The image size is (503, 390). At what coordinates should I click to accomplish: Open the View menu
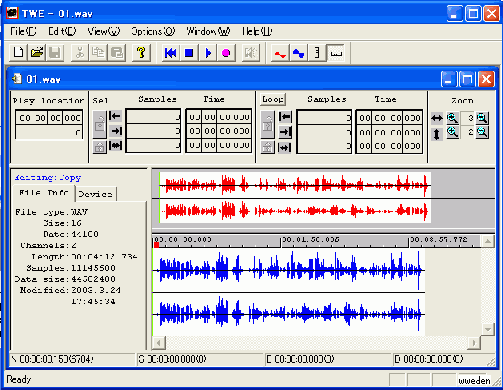click(104, 31)
